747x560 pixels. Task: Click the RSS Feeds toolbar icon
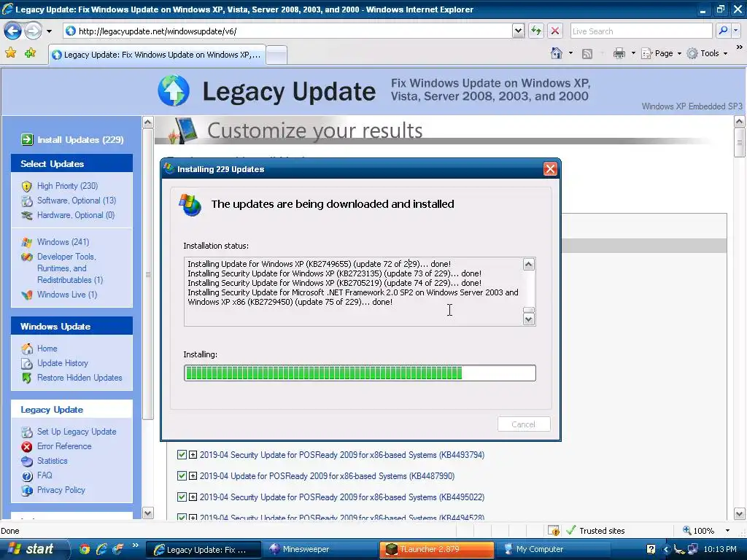pyautogui.click(x=587, y=54)
